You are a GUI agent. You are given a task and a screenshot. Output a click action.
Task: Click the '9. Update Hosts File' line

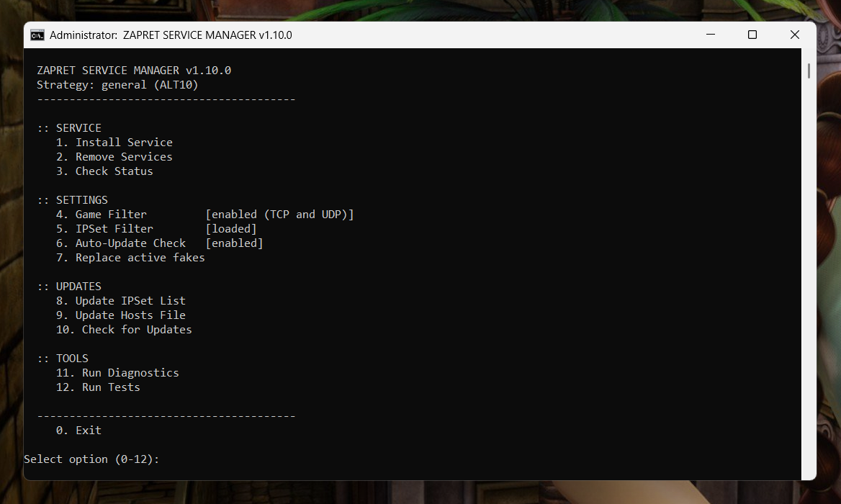point(121,315)
